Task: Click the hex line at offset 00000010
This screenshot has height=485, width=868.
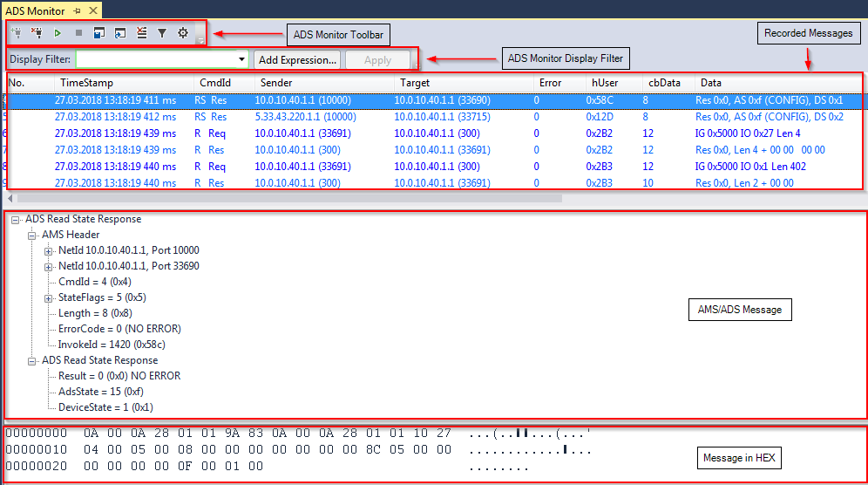Action: click(298, 449)
